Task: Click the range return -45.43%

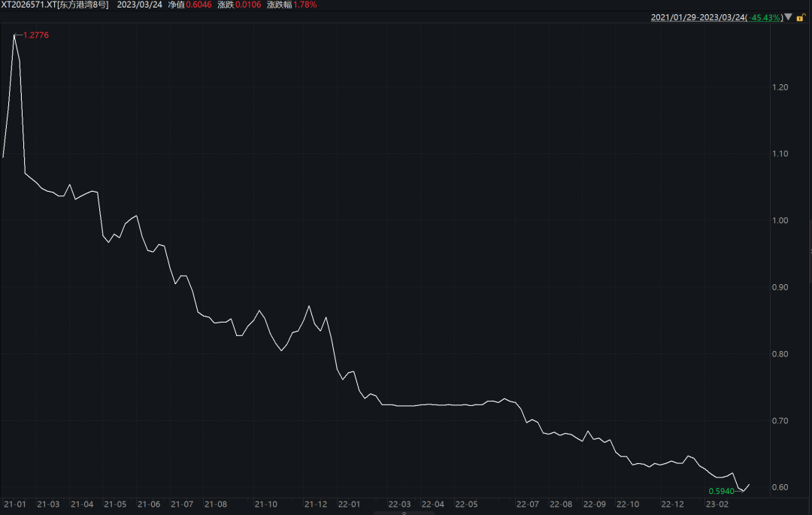Action: (765, 17)
